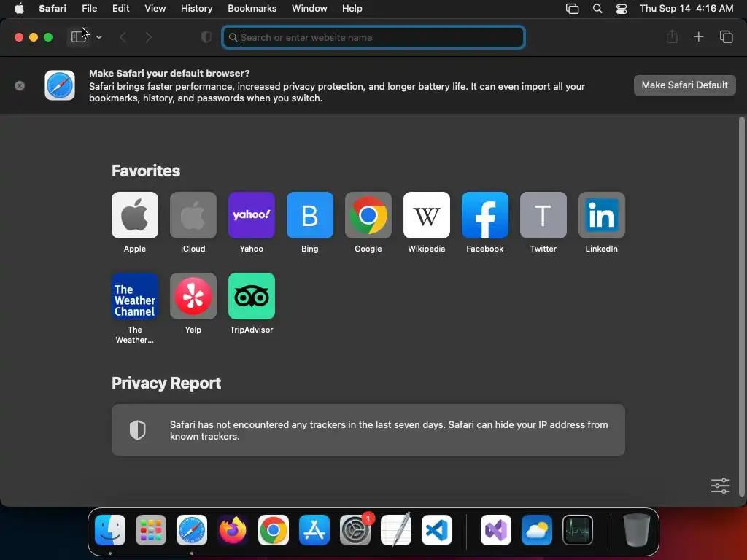747x560 pixels.
Task: Open Spotlight search in menu bar
Action: (x=597, y=9)
